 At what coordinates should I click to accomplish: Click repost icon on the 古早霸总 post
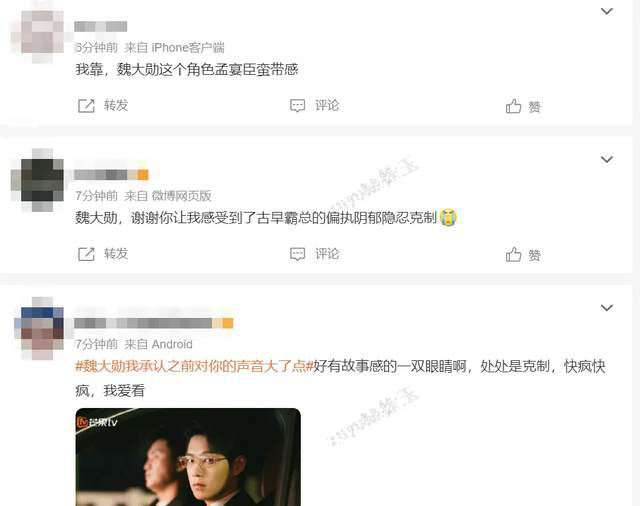(86, 254)
